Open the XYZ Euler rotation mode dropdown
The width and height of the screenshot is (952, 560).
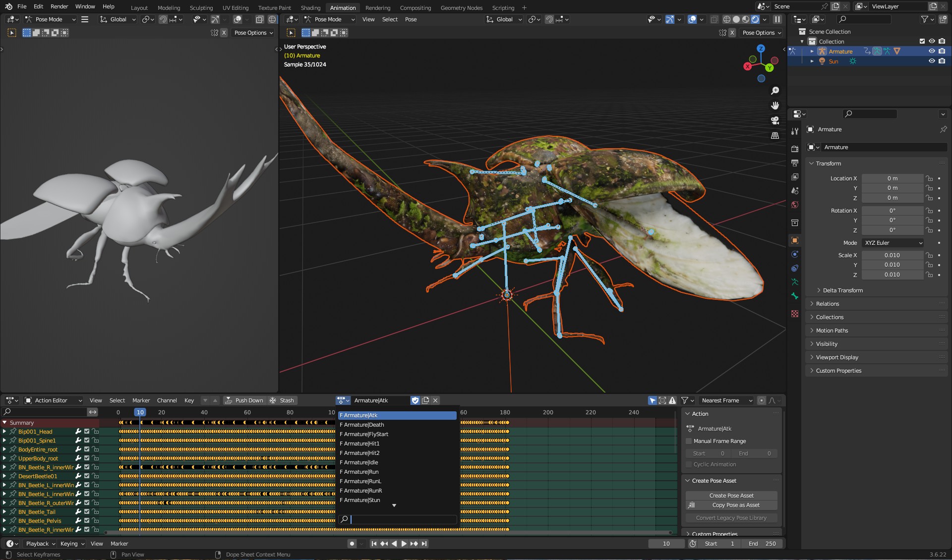click(x=892, y=243)
